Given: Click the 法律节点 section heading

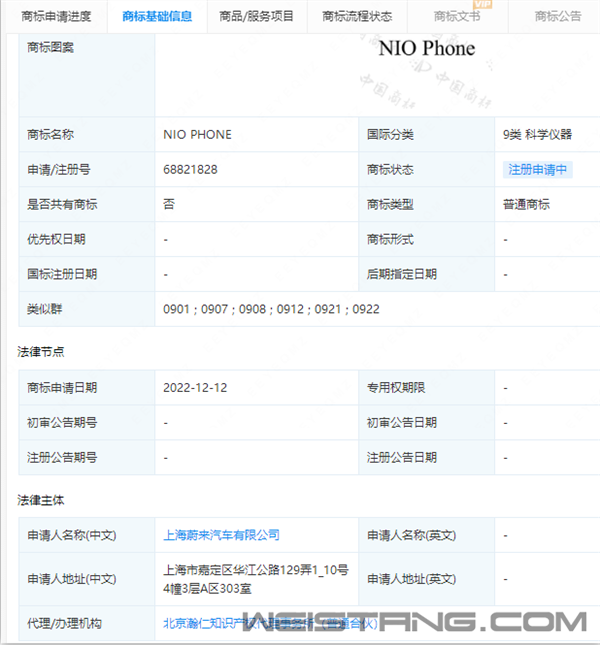Looking at the screenshot, I should click(41, 352).
